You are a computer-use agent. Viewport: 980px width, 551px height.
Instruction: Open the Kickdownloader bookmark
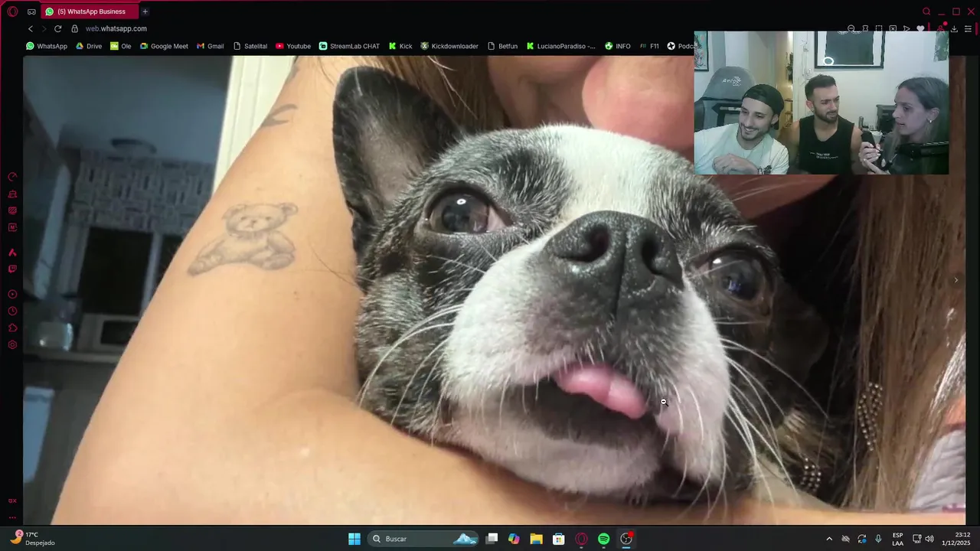(449, 46)
